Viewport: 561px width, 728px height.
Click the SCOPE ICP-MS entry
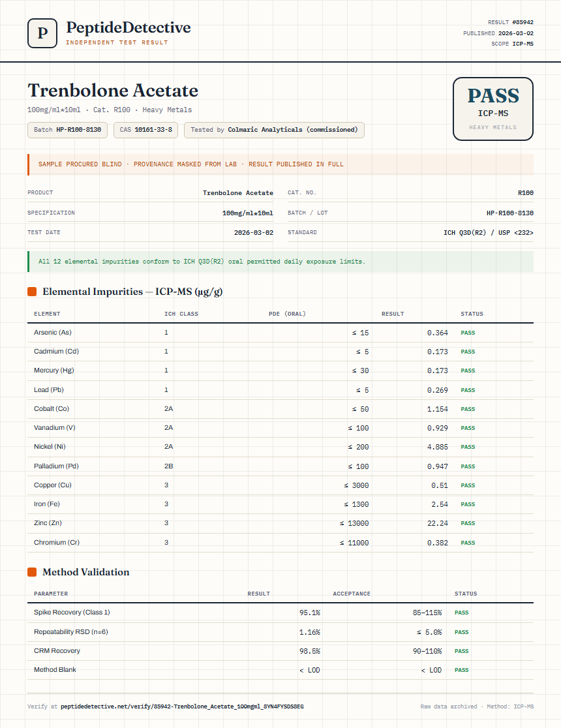click(x=512, y=44)
